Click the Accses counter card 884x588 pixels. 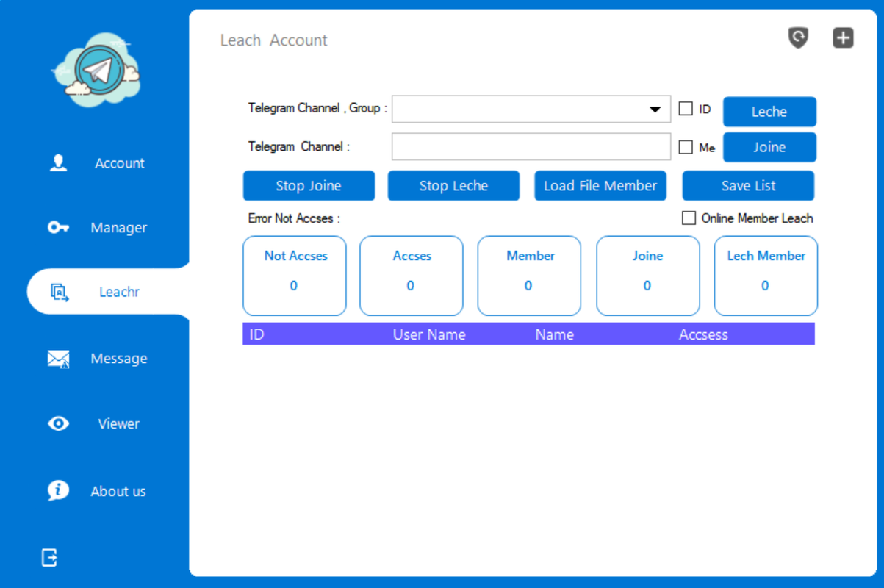coord(412,276)
